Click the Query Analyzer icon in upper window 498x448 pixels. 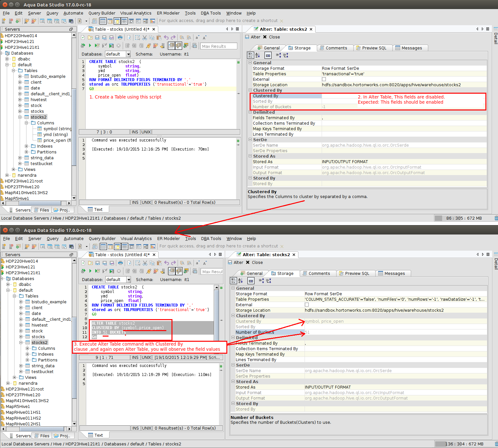click(x=43, y=21)
